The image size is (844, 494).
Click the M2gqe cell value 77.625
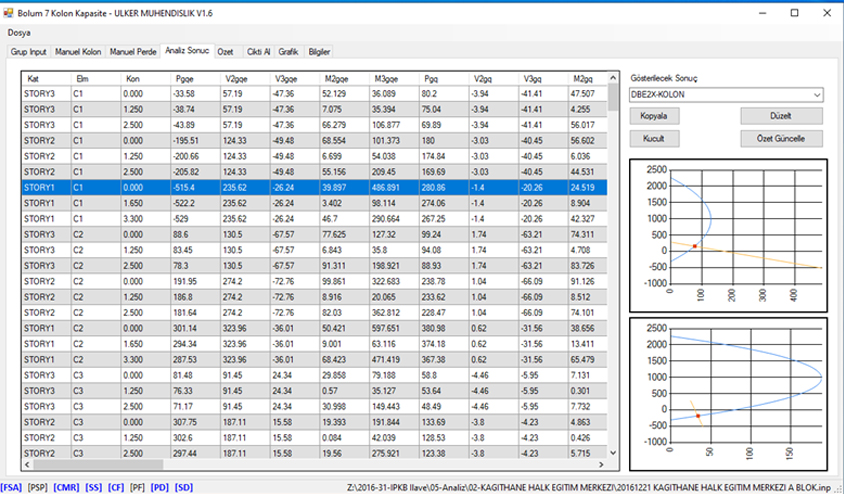[344, 235]
